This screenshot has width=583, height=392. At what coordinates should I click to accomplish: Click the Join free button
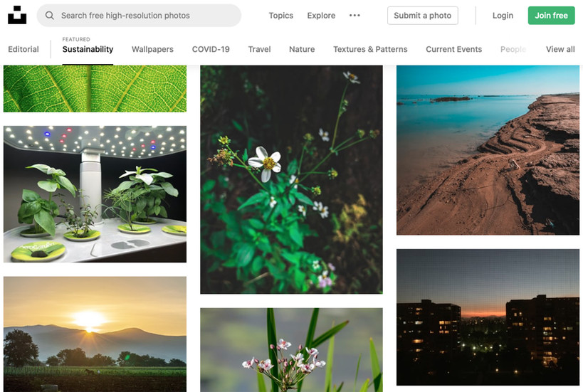click(x=551, y=16)
